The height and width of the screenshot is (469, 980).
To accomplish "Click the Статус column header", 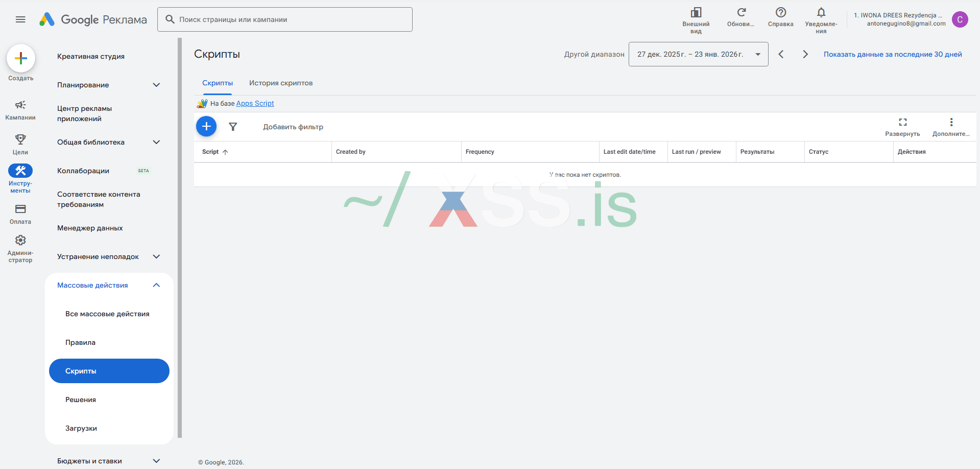I will click(x=819, y=152).
